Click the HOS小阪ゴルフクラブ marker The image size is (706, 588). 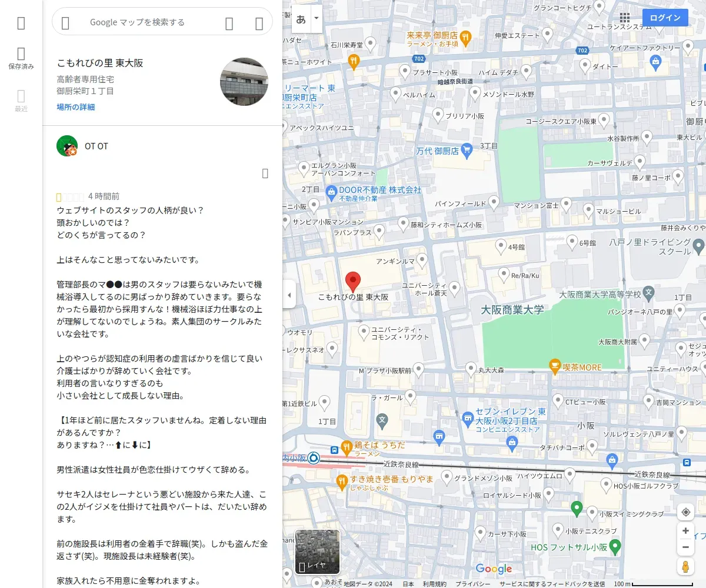coord(607,484)
